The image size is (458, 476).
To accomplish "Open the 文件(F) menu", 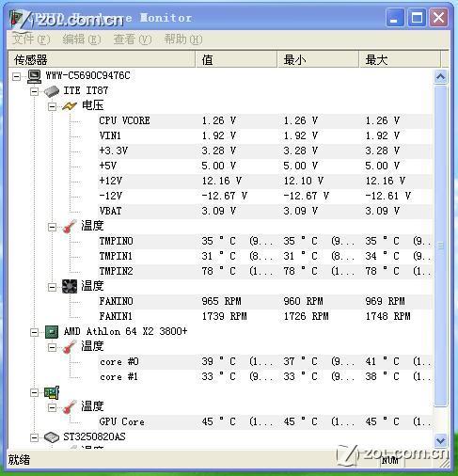I will pyautogui.click(x=31, y=40).
